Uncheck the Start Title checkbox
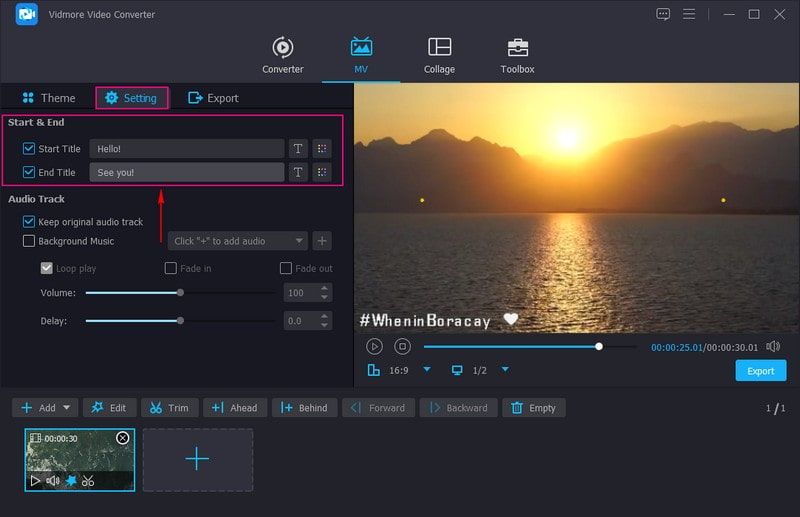This screenshot has height=517, width=800. (x=29, y=149)
